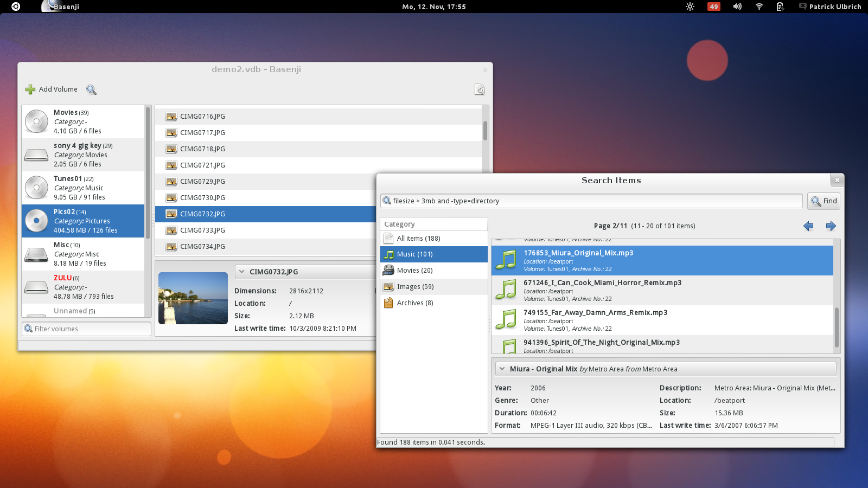Click the volume speaker icon in top bar
Image resolution: width=868 pixels, height=488 pixels.
737,7
